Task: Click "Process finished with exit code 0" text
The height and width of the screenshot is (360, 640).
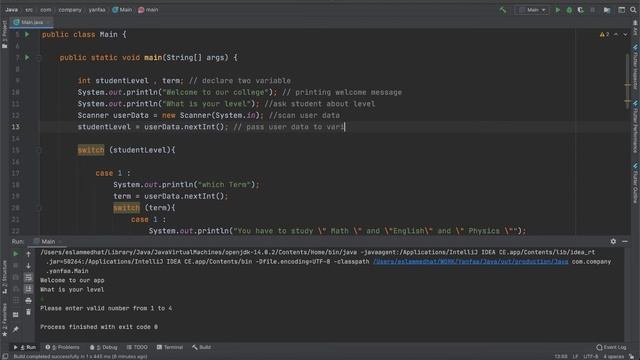Action: 99,327
